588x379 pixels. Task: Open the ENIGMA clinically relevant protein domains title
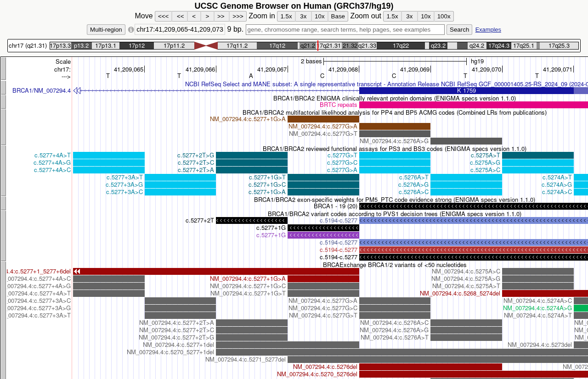coord(395,98)
